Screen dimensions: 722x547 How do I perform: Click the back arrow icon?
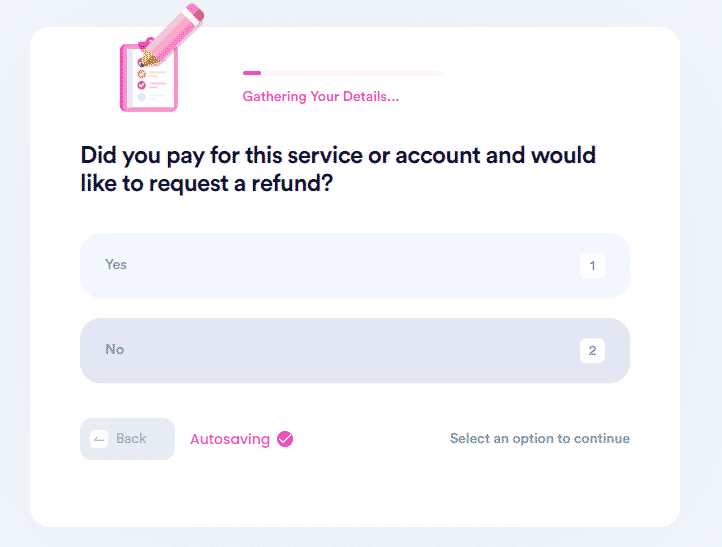coord(99,439)
